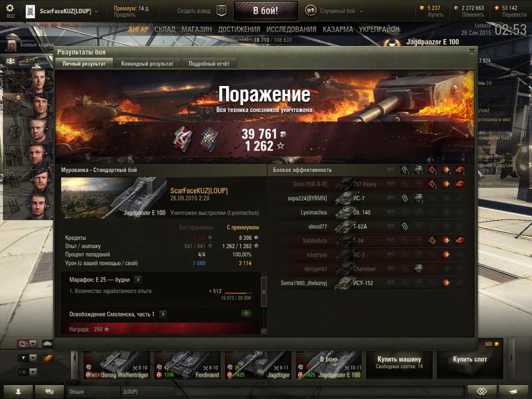Click the platoon creation badge icon
Screen dimensions: 532x399
pyautogui.click(x=221, y=11)
